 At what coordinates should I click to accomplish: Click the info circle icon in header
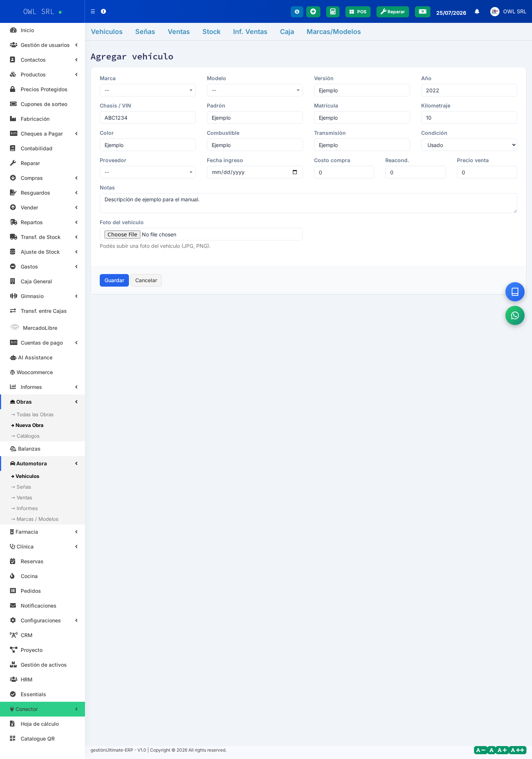[103, 11]
